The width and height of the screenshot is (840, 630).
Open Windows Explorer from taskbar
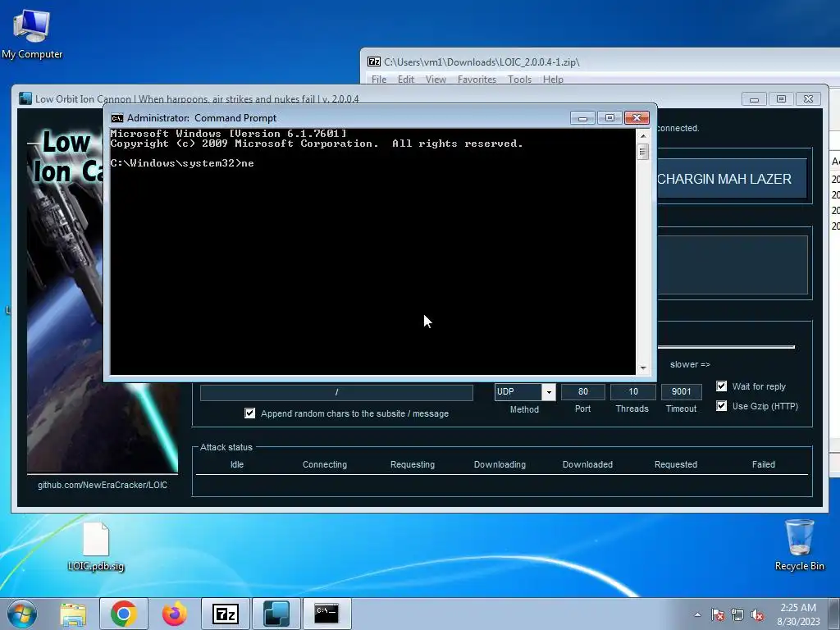(x=73, y=614)
